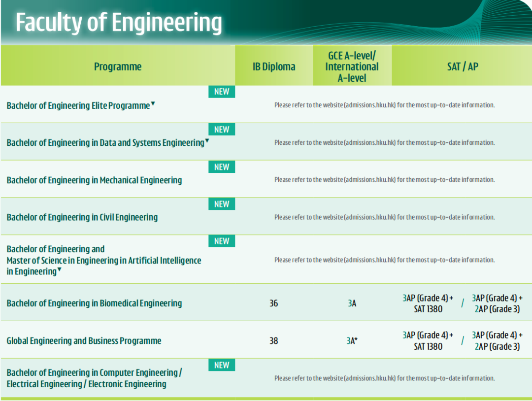Click IB score 38 for Global Engineering and Business
Screen dimensions: 532x401
274,340
